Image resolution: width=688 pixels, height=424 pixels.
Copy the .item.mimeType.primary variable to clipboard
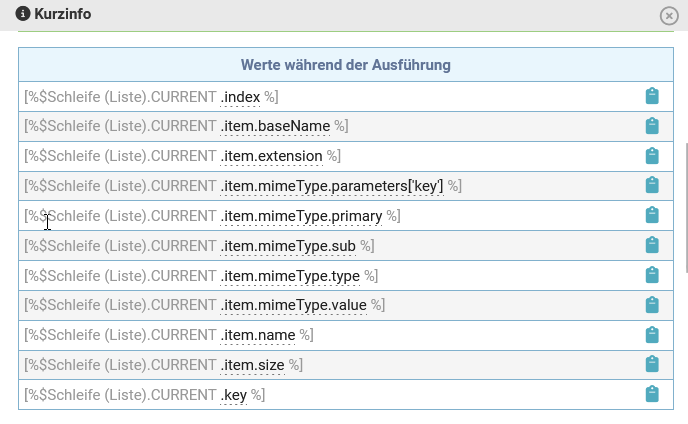652,216
